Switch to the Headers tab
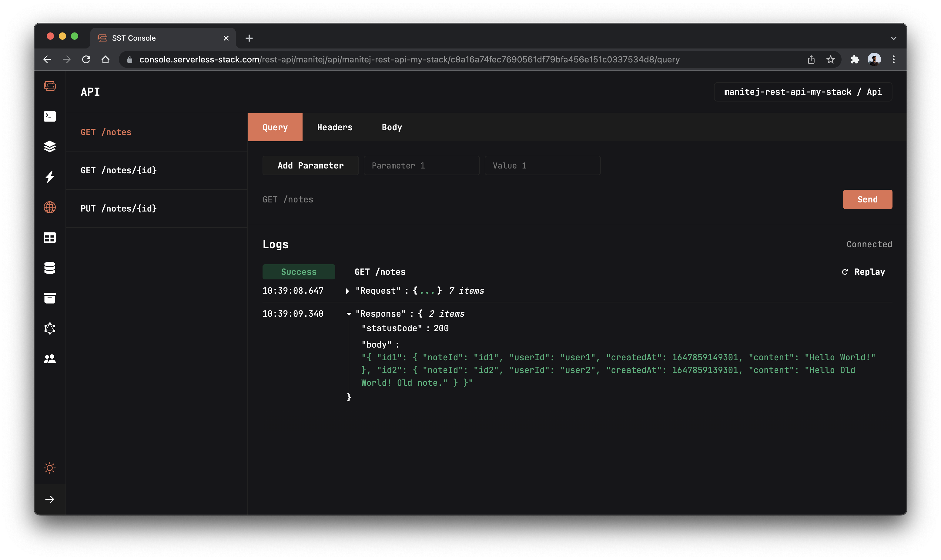 (x=334, y=127)
